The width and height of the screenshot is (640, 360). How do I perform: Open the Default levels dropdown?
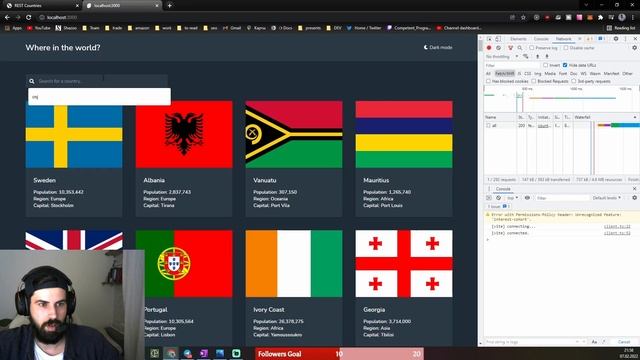(607, 198)
